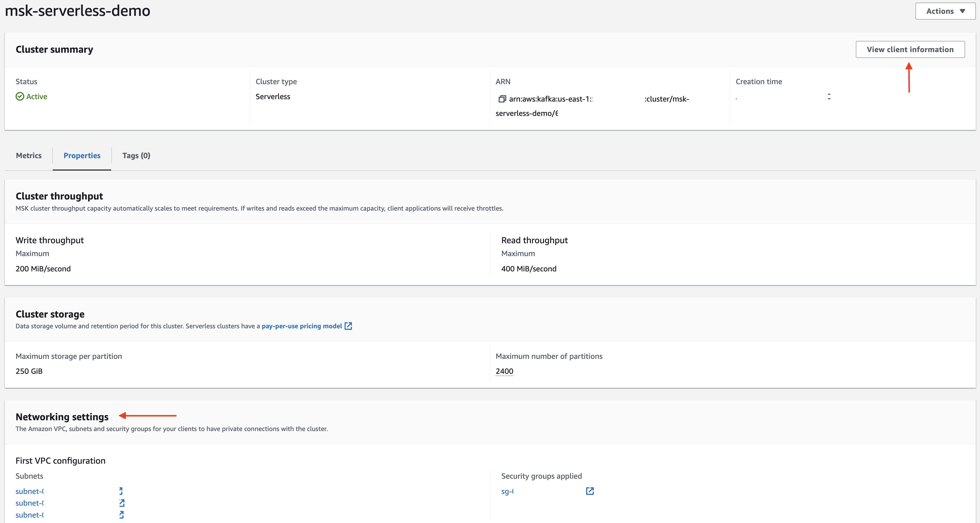This screenshot has height=523, width=980.
Task: Click the Serverless cluster type value
Action: pos(273,97)
